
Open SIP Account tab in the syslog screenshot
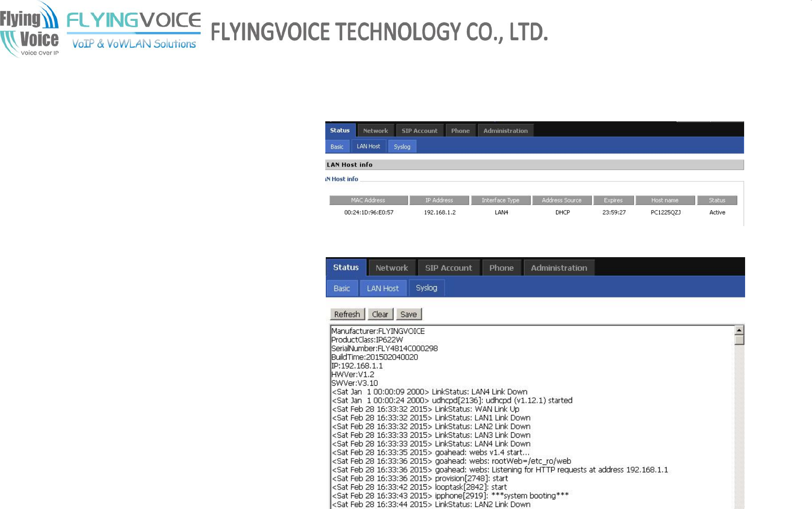(448, 268)
